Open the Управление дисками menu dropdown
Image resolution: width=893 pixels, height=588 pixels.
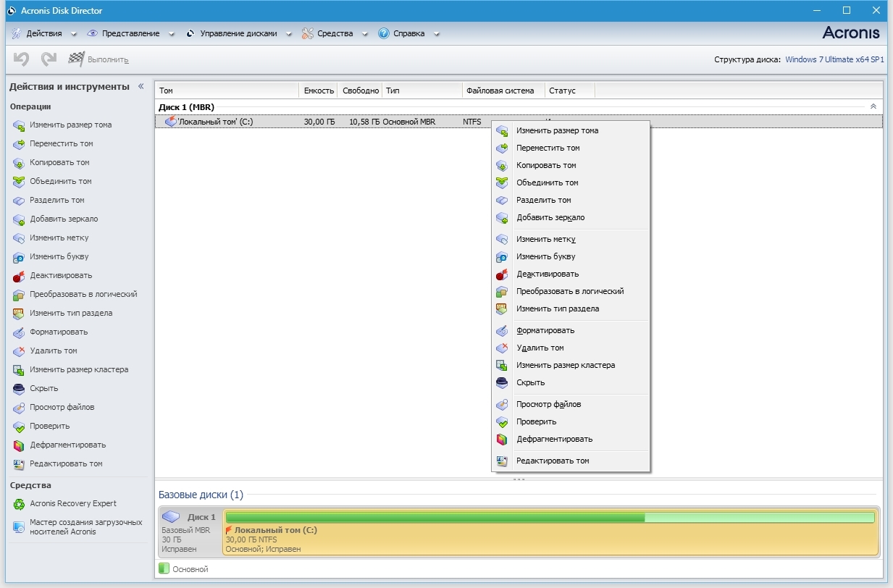[x=238, y=33]
